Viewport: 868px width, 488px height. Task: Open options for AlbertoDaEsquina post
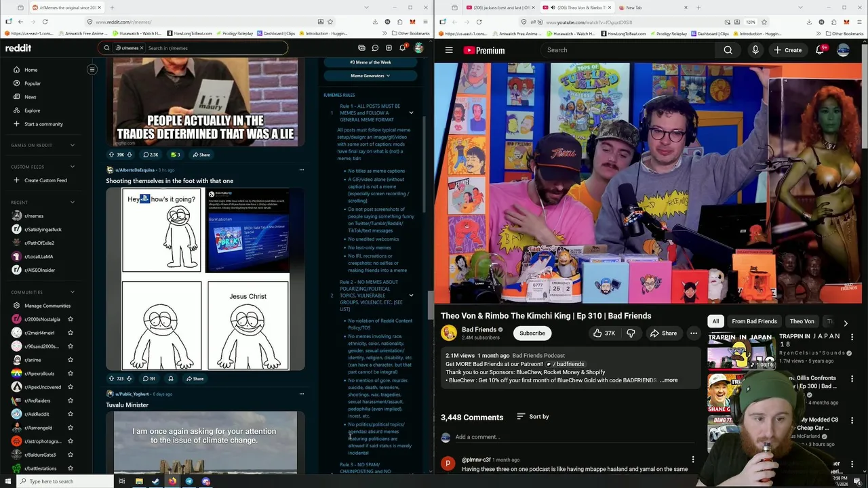(x=301, y=170)
